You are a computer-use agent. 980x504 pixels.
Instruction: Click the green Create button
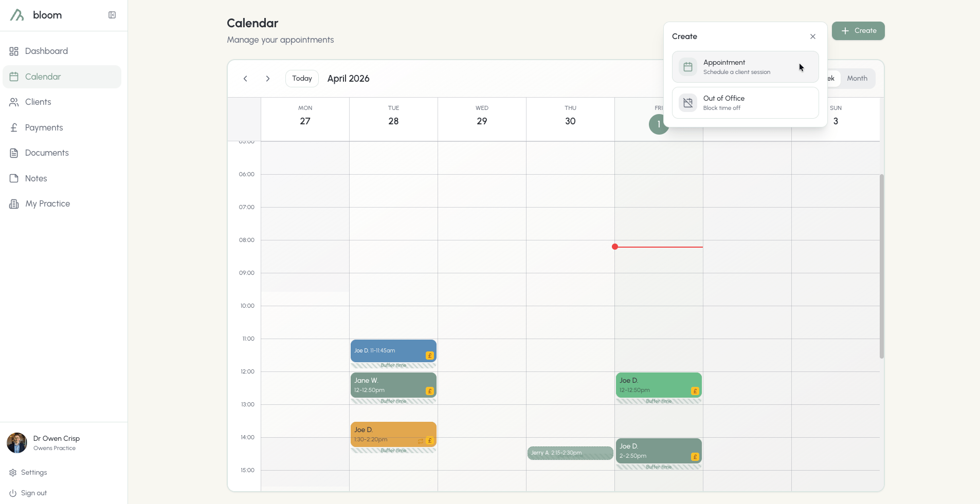[858, 31]
